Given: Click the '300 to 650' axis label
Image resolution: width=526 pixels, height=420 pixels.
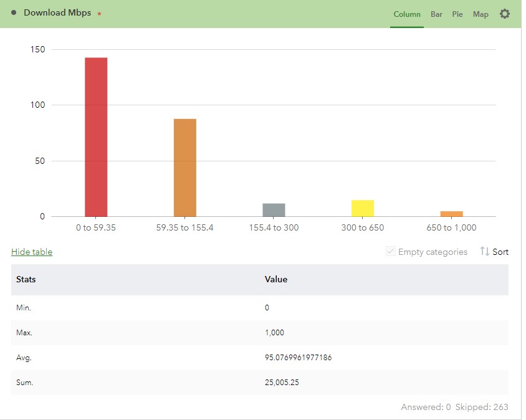Looking at the screenshot, I should pyautogui.click(x=363, y=228).
